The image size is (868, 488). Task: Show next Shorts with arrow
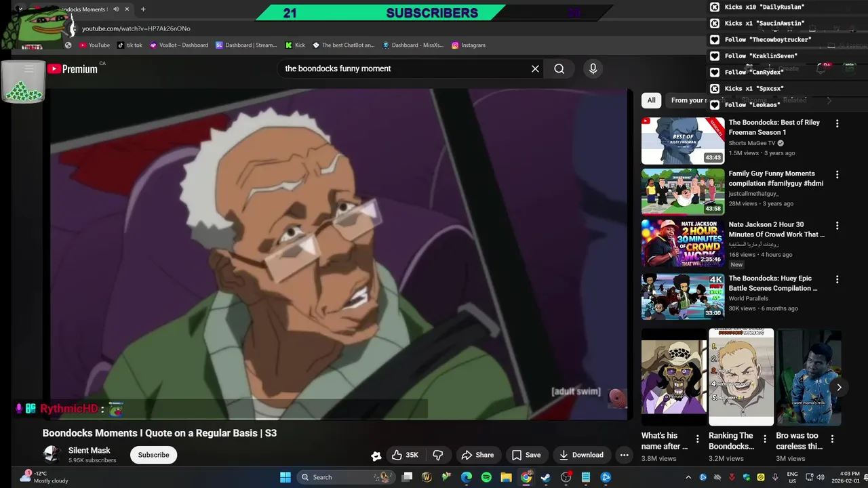click(x=839, y=387)
